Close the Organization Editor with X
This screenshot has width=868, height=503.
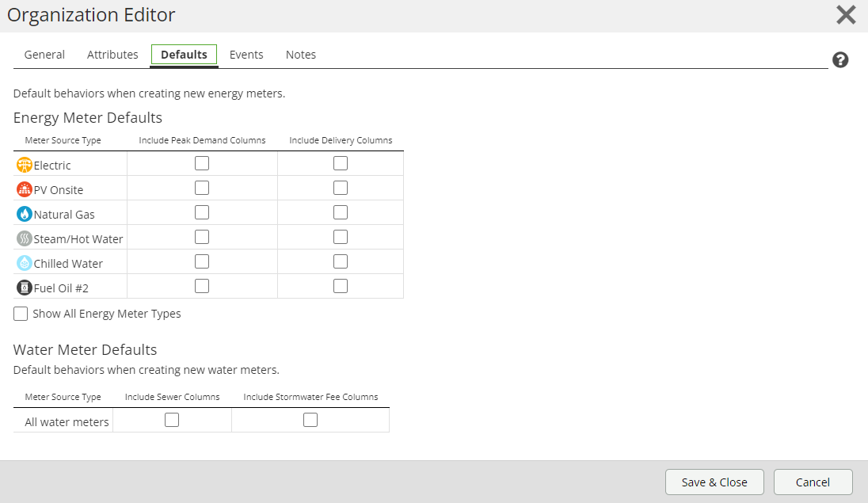846,15
